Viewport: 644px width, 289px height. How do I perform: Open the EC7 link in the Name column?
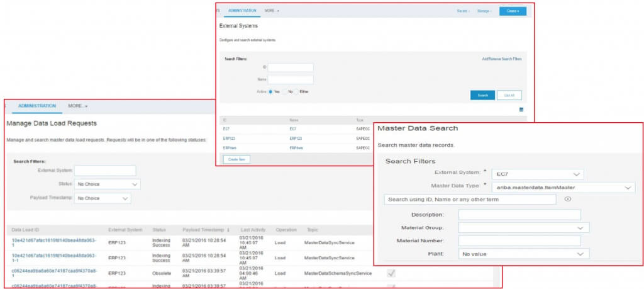pos(292,129)
